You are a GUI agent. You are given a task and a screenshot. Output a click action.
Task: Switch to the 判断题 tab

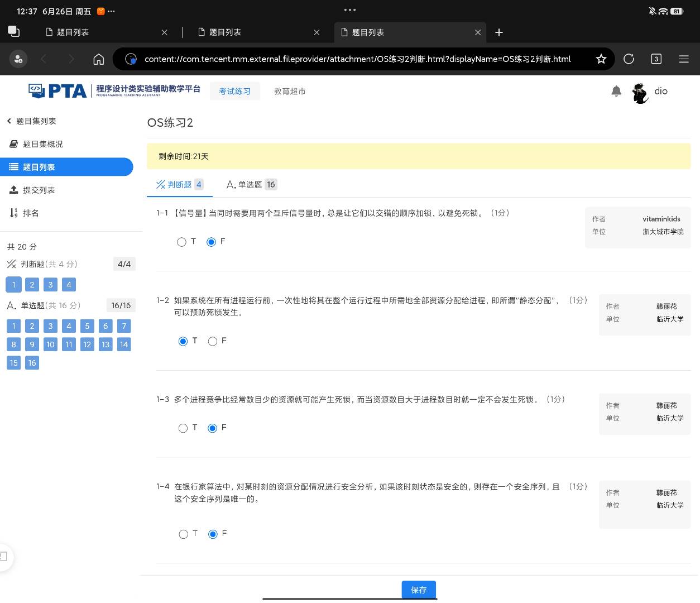[180, 185]
